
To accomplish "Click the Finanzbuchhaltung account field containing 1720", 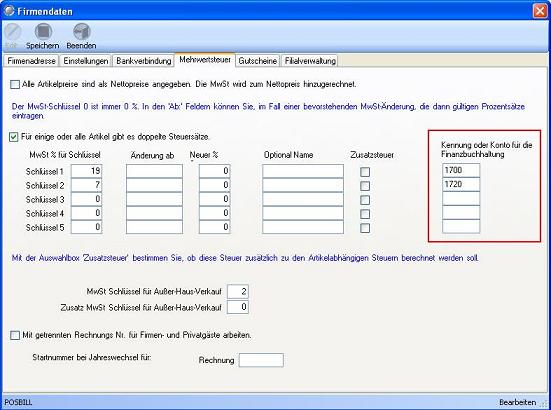I will [x=461, y=184].
